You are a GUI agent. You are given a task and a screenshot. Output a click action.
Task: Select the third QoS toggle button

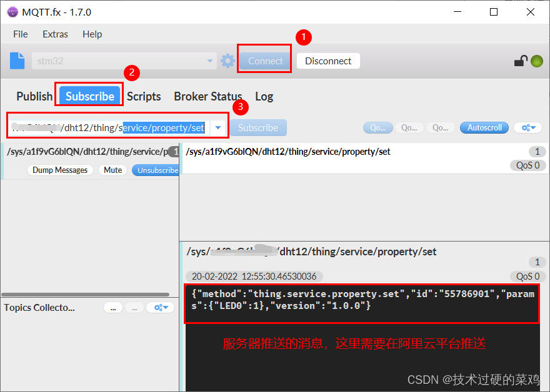coord(440,128)
